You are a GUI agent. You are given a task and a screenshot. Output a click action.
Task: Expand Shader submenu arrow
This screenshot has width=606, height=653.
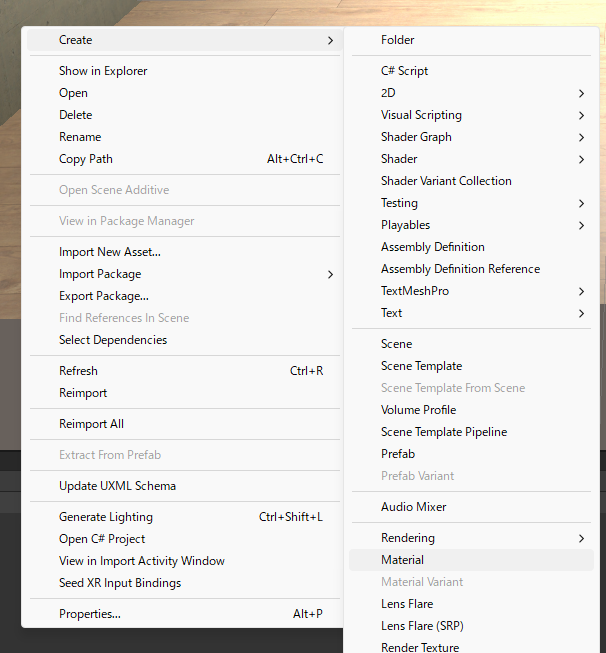pos(581,160)
